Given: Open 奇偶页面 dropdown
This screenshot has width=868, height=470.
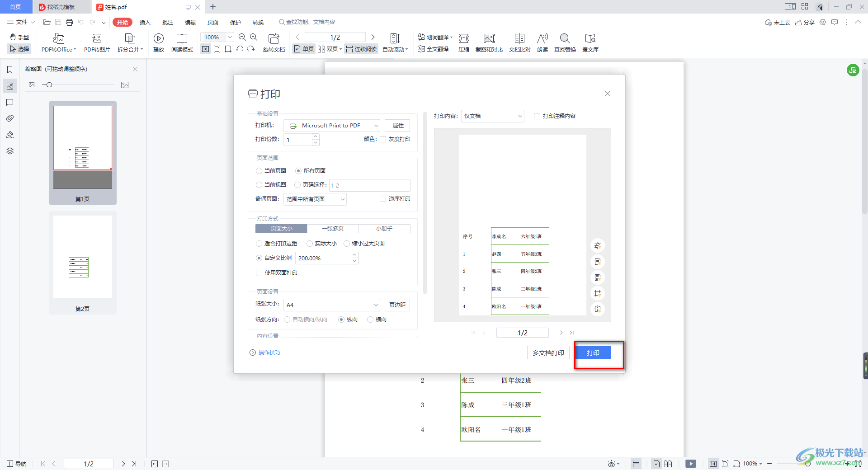Looking at the screenshot, I should coord(315,199).
